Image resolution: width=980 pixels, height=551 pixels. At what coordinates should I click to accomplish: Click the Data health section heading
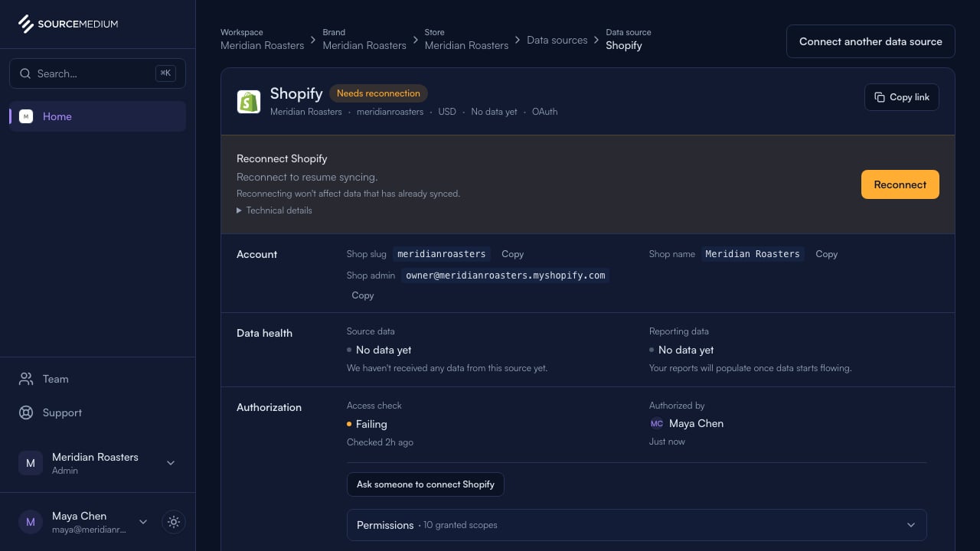[264, 333]
